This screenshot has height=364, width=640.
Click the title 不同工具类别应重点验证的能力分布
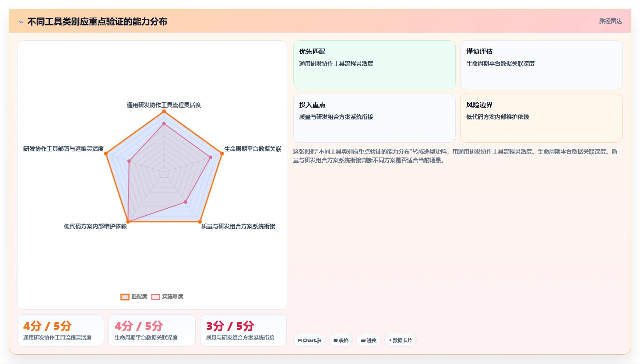click(97, 21)
